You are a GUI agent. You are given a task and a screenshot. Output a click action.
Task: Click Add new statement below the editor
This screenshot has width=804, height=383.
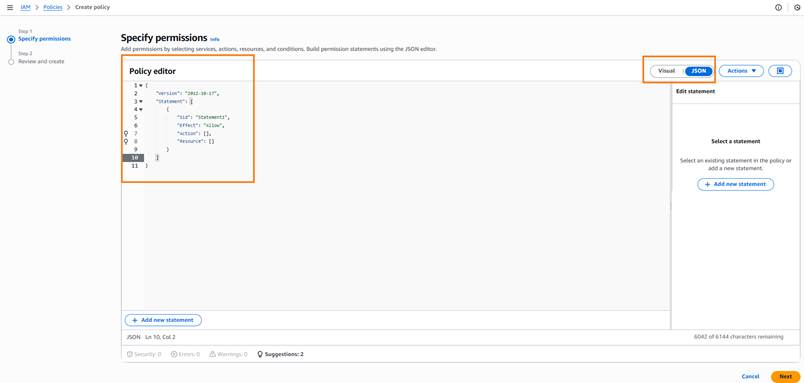click(163, 320)
